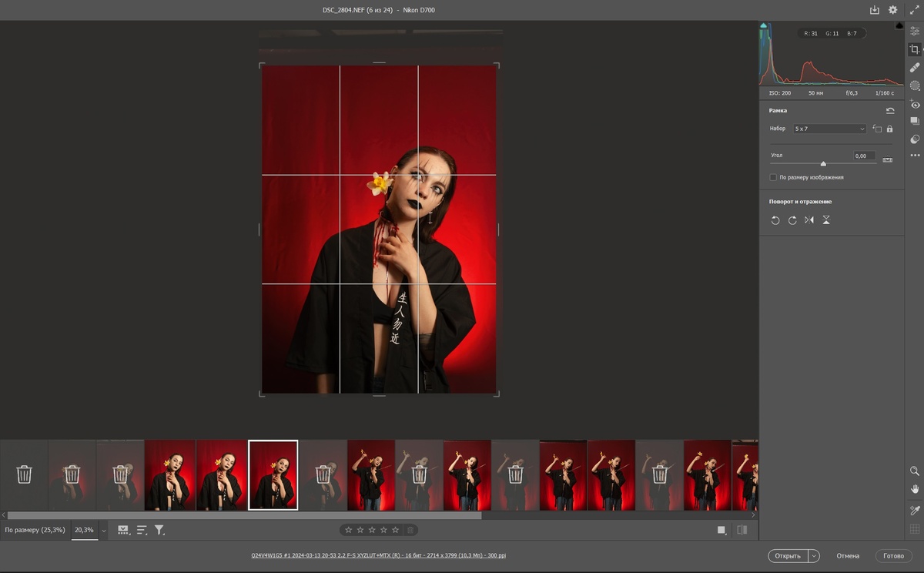The width and height of the screenshot is (924, 573).
Task: Mark image for deletion via rating trash
Action: point(410,530)
